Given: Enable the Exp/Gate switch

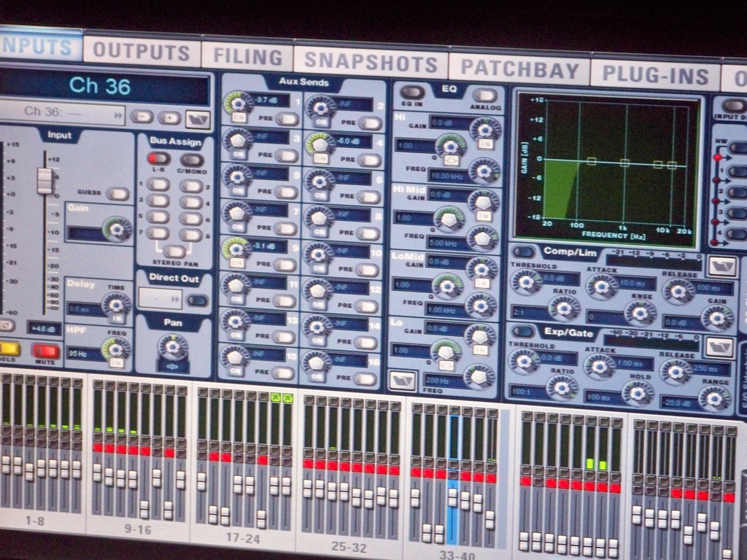Looking at the screenshot, I should (x=523, y=331).
